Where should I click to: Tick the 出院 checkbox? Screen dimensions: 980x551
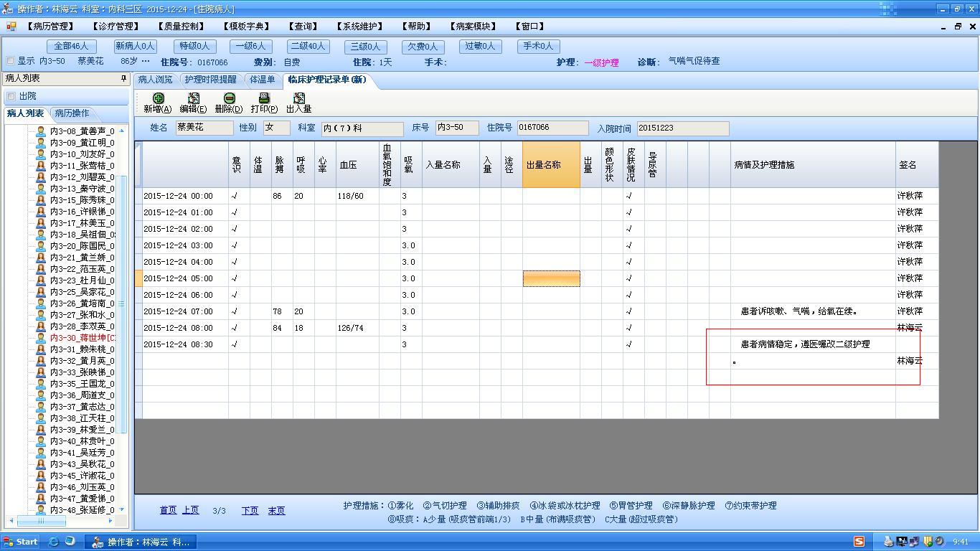tap(11, 96)
